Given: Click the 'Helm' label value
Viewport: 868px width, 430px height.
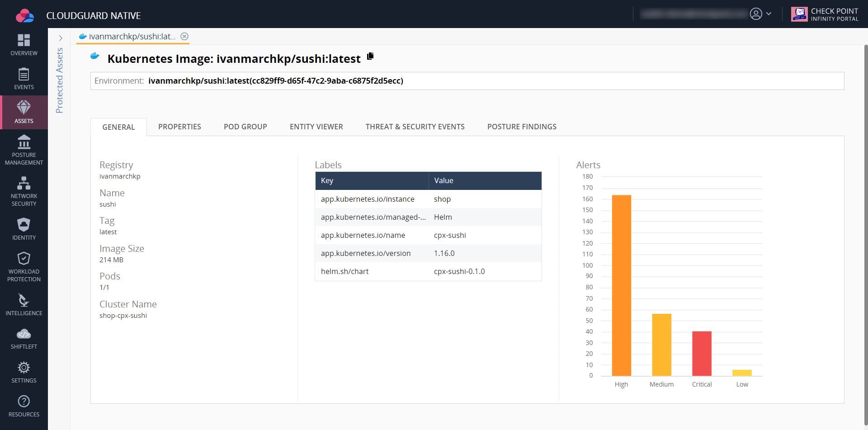Looking at the screenshot, I should click(443, 217).
